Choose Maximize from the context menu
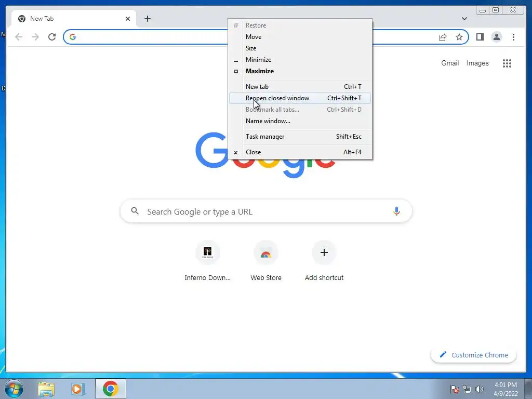The height and width of the screenshot is (399, 532). tap(300, 71)
